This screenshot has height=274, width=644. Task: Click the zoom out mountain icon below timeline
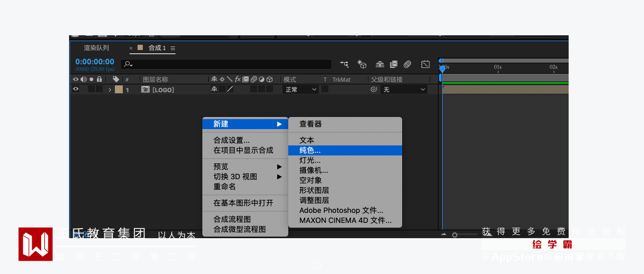444,234
